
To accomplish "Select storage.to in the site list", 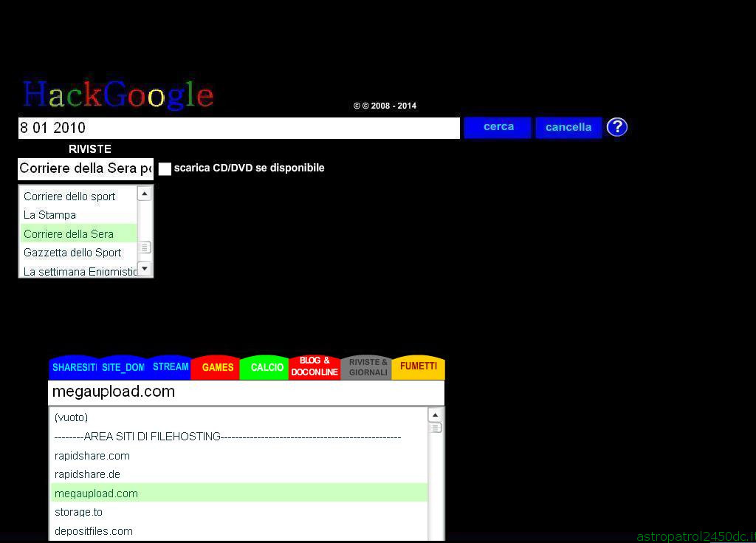I will (239, 512).
